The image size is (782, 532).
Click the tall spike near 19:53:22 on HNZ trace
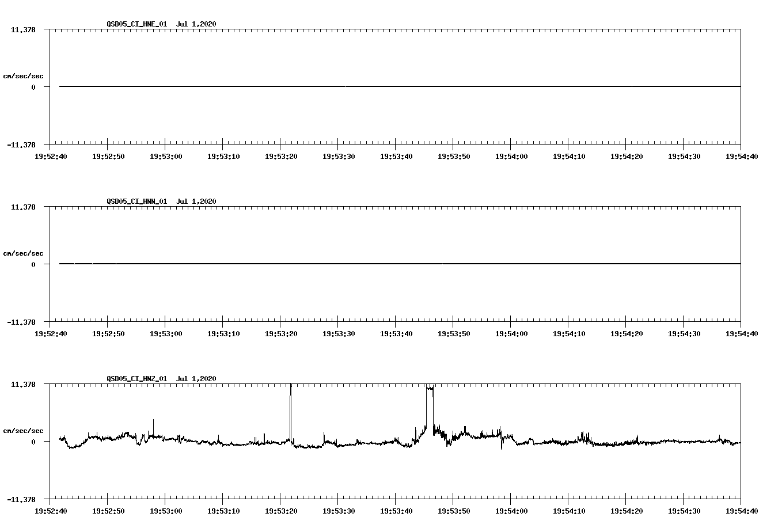pos(291,412)
